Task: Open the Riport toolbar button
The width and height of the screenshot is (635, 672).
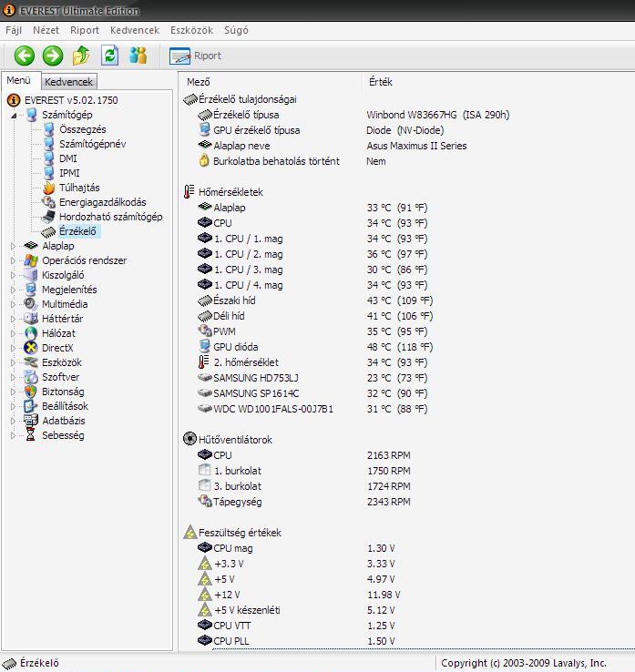Action: pyautogui.click(x=196, y=56)
